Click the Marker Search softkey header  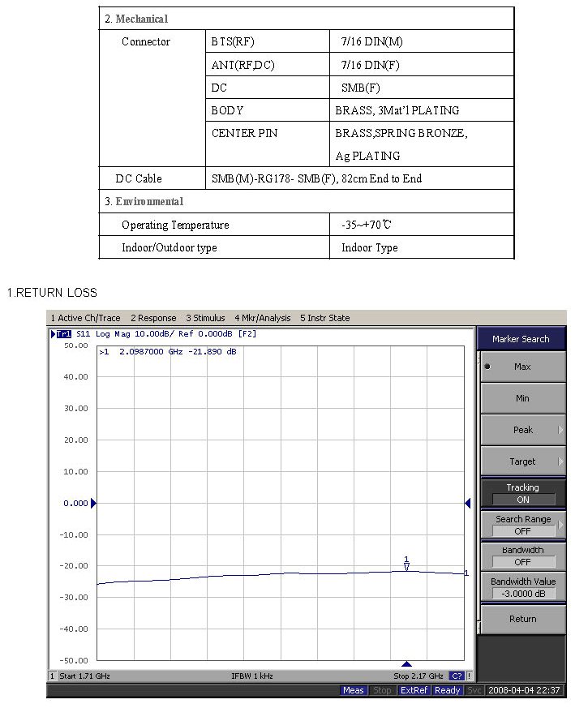(x=521, y=339)
